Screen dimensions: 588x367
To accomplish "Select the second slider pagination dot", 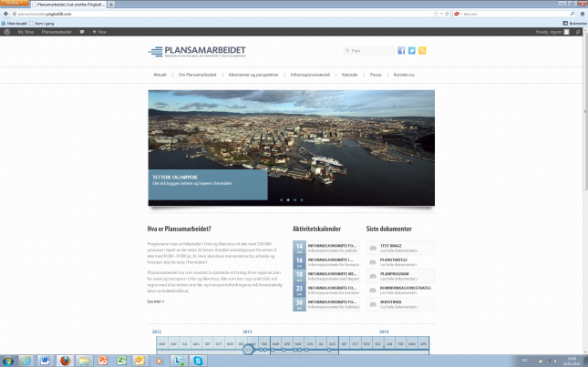I will [288, 200].
